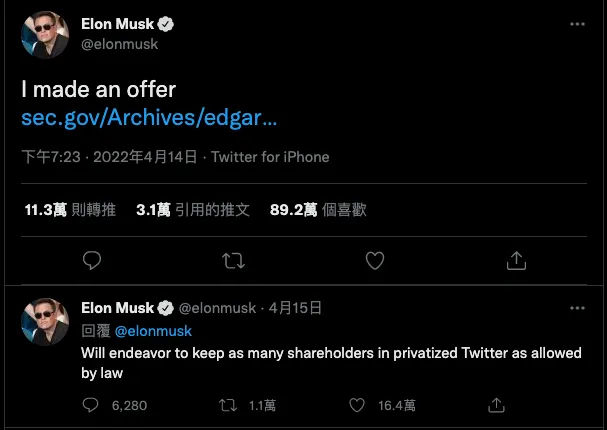Share the main tweet via share icon
This screenshot has height=430, width=607.
coord(516,261)
